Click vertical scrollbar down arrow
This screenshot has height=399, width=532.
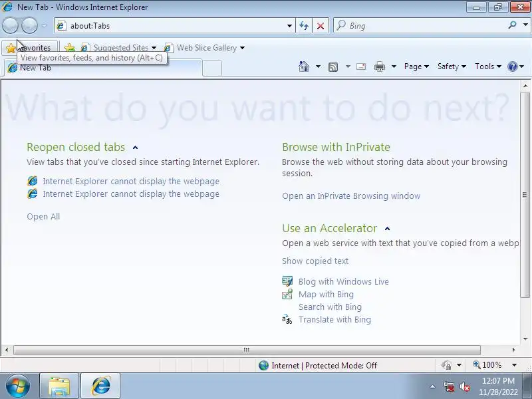(x=525, y=338)
